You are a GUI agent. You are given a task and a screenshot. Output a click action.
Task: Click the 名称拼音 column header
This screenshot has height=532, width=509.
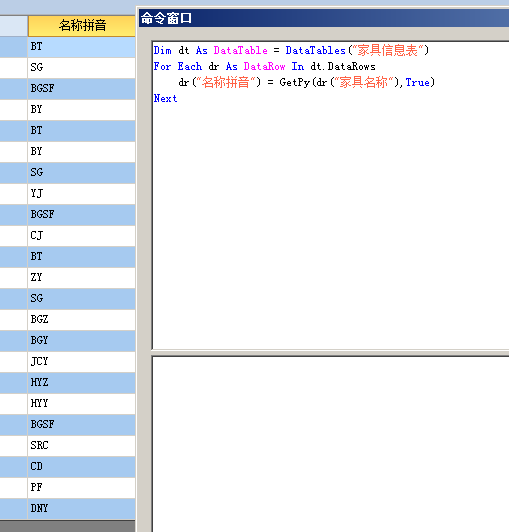[x=82, y=26]
